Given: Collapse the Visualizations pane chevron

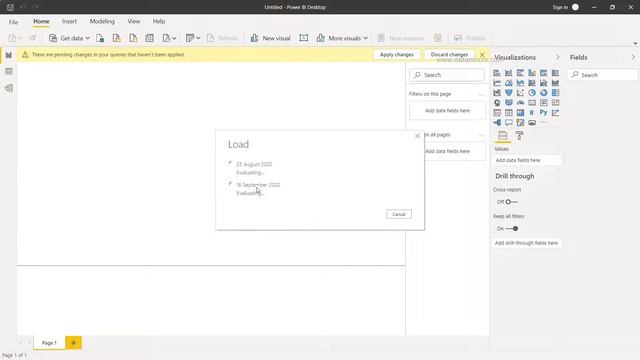Looking at the screenshot, I should [x=558, y=57].
